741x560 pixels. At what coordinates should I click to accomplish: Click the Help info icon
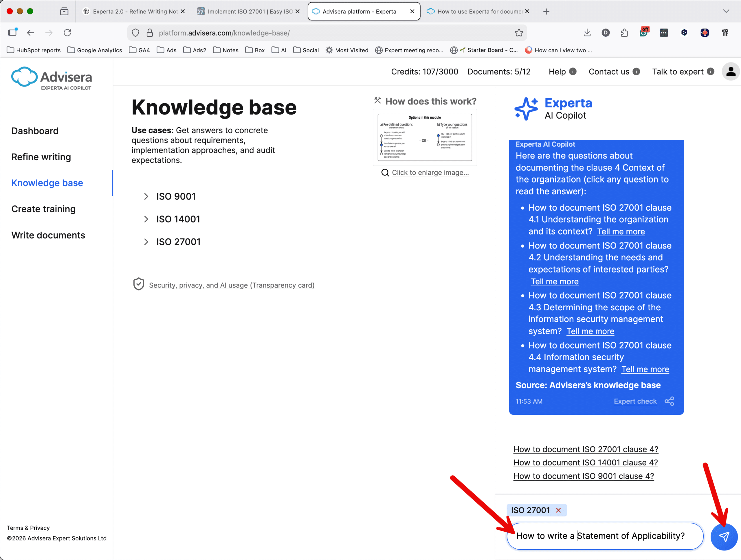pos(573,72)
